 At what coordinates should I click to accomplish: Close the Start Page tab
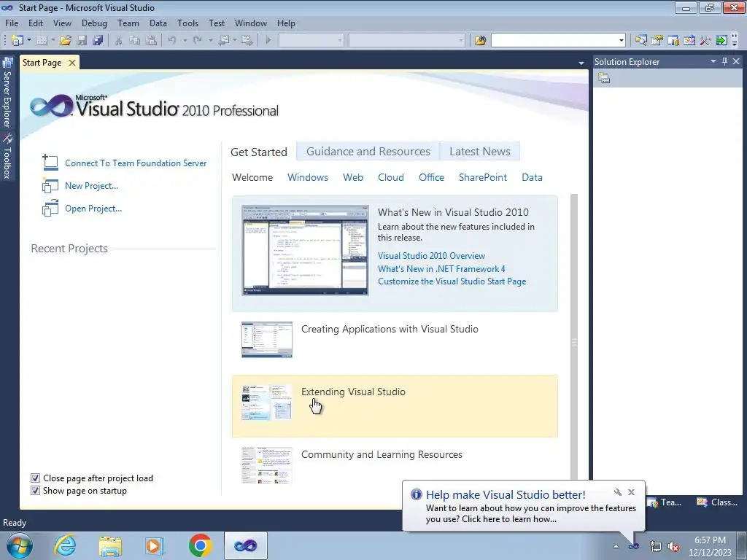[72, 63]
